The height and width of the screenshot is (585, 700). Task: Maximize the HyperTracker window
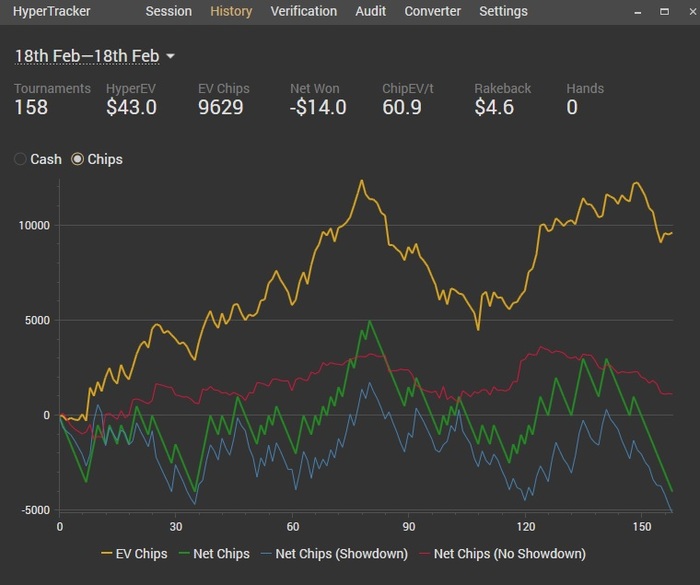[661, 12]
